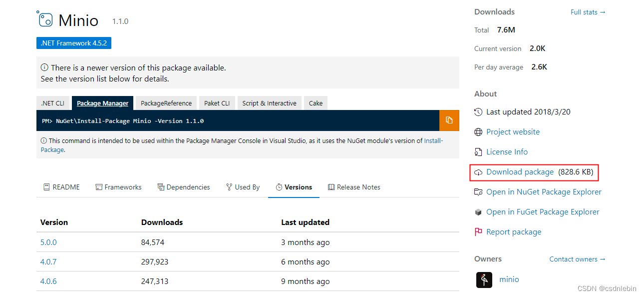Click the Download package link

coord(520,172)
